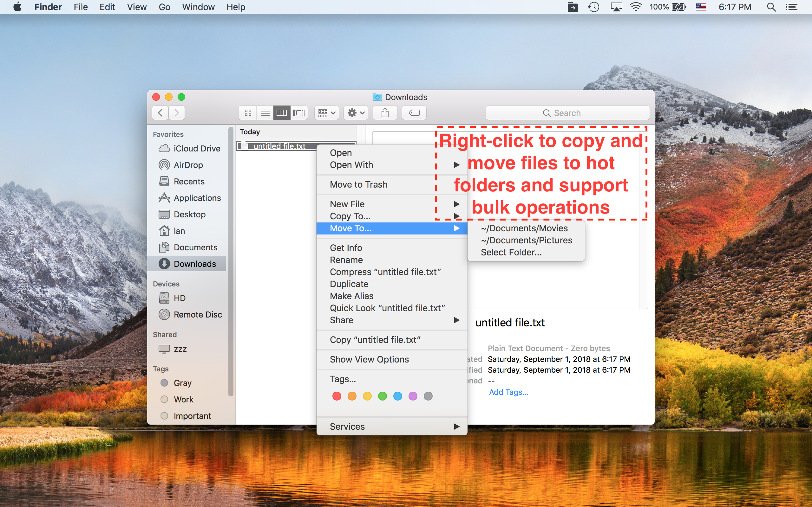Switch to list view in the toolbar
The height and width of the screenshot is (507, 812).
[x=265, y=113]
